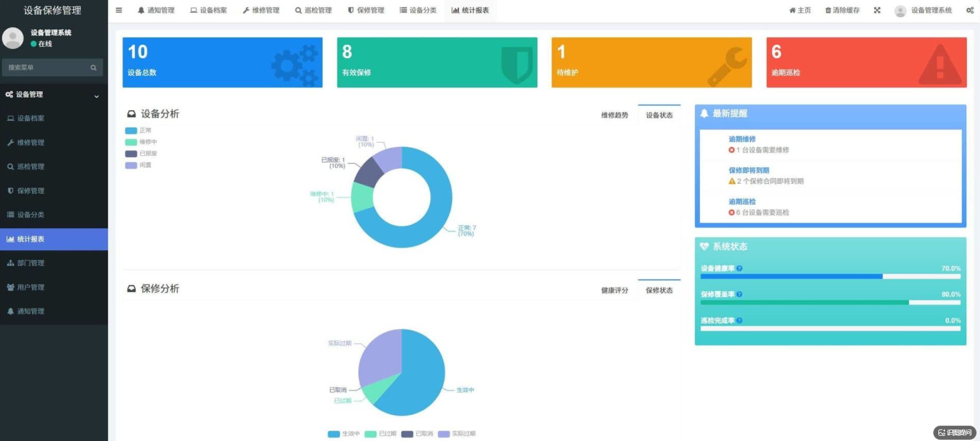Toggle the hamburger sidebar menu icon
Viewport: 980px width, 441px height.
point(119,10)
